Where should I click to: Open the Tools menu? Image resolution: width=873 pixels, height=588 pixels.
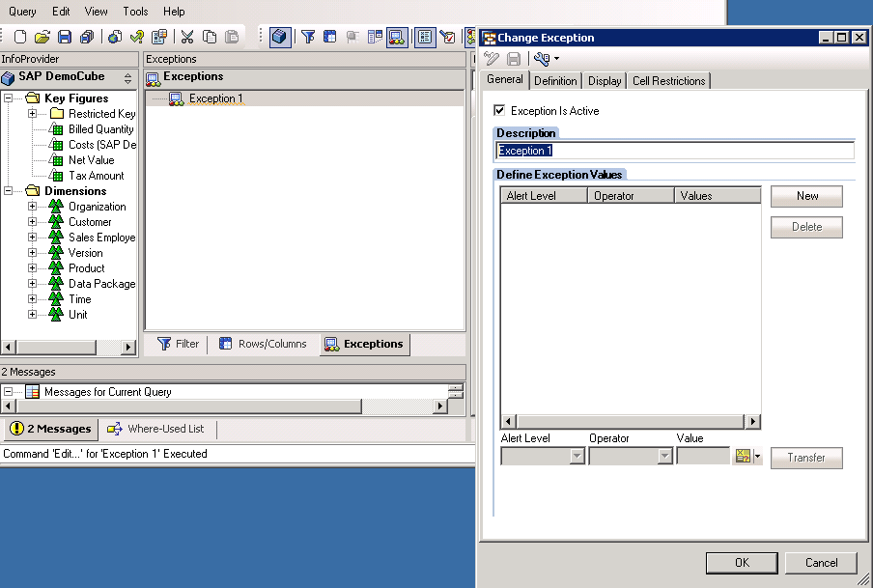135,12
